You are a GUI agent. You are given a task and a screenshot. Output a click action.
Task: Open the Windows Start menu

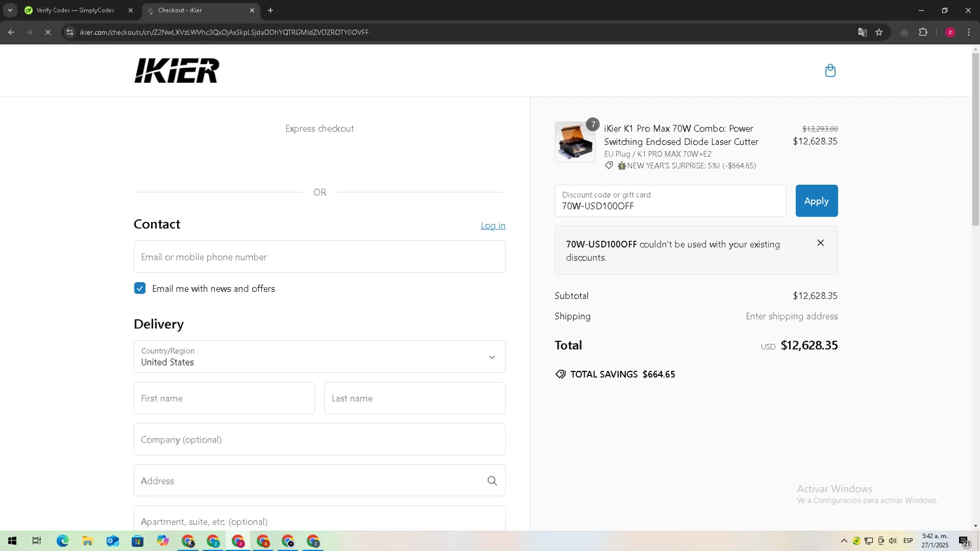tap(12, 541)
